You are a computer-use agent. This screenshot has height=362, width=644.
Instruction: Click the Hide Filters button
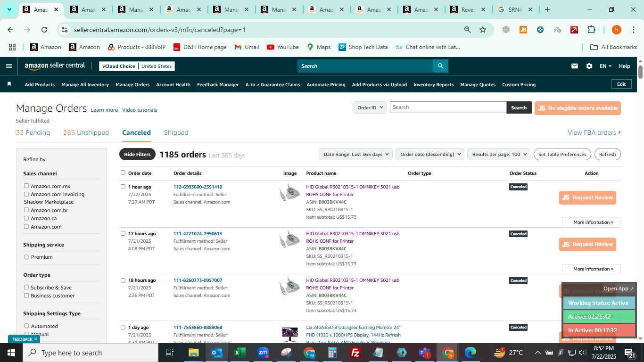(137, 154)
